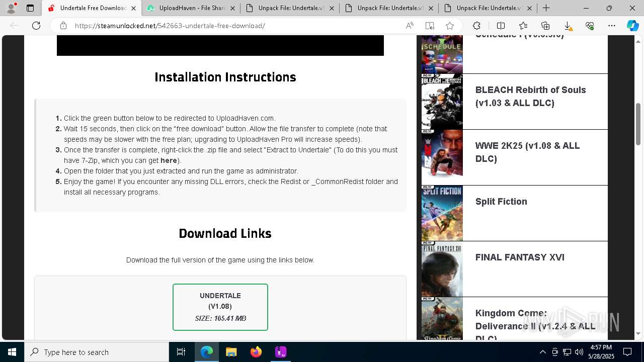Open Immersive Reader icon
The image size is (644, 362).
tap(429, 26)
